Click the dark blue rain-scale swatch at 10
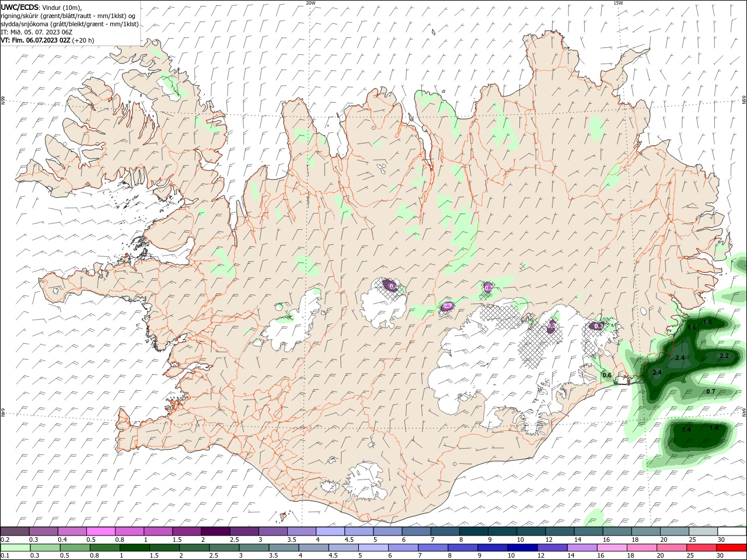The height and width of the screenshot is (560, 747). (x=521, y=548)
